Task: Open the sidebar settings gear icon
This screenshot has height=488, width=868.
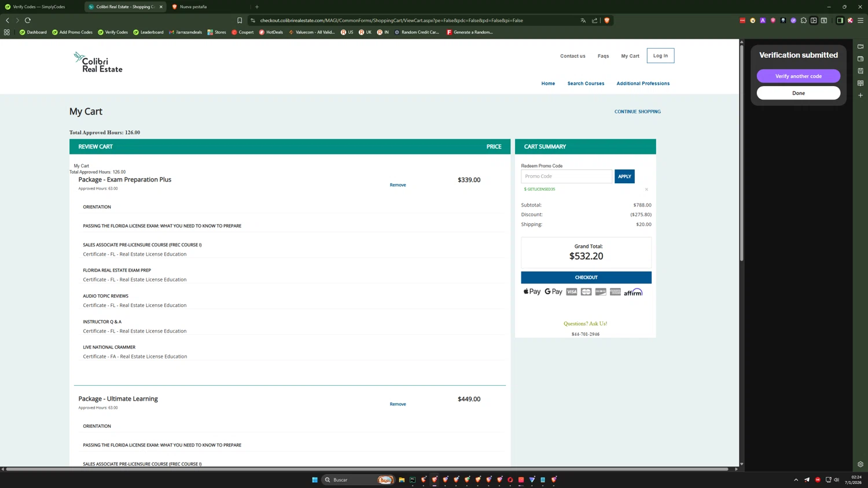Action: (x=860, y=464)
